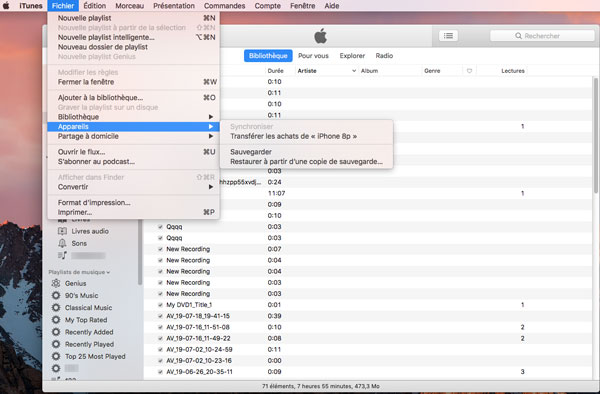Switch to the Pour vous tab
Screen dimensions: 600x394
click(313, 56)
